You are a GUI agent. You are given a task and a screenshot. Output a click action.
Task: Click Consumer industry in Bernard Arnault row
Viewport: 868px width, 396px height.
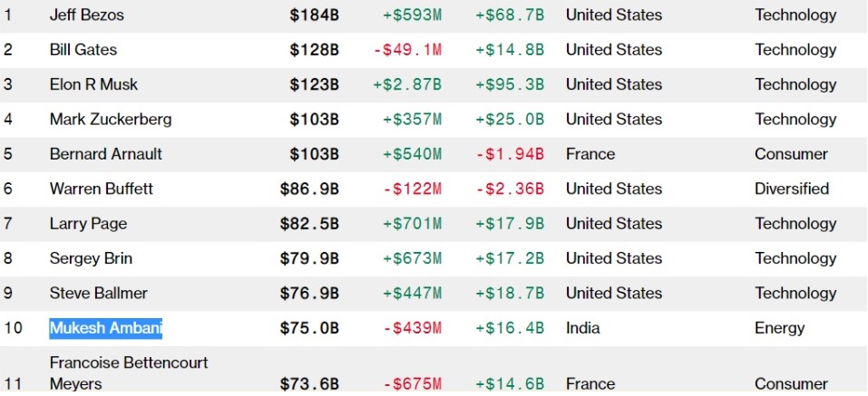(791, 154)
